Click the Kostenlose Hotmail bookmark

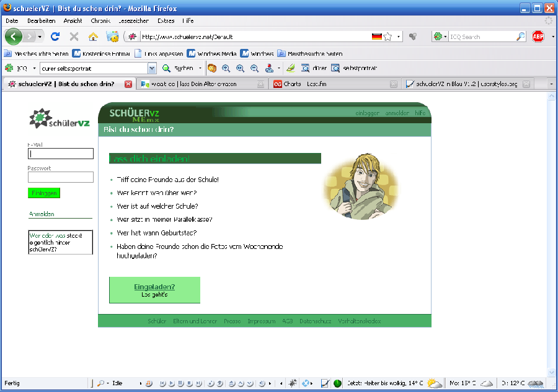[x=102, y=54]
